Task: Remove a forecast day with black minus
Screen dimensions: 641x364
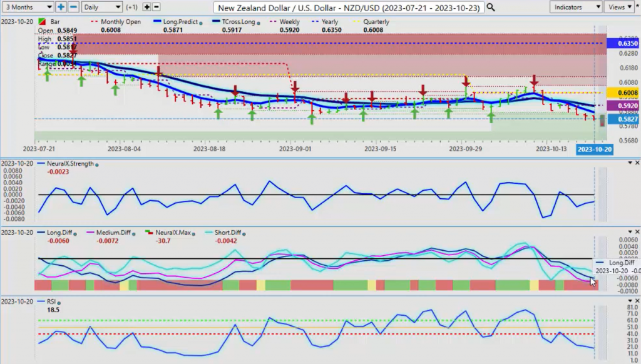Action: (156, 7)
